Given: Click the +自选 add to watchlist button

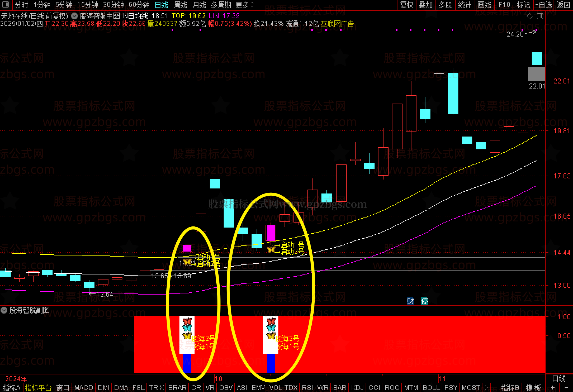Looking at the screenshot, I should pyautogui.click(x=543, y=5).
